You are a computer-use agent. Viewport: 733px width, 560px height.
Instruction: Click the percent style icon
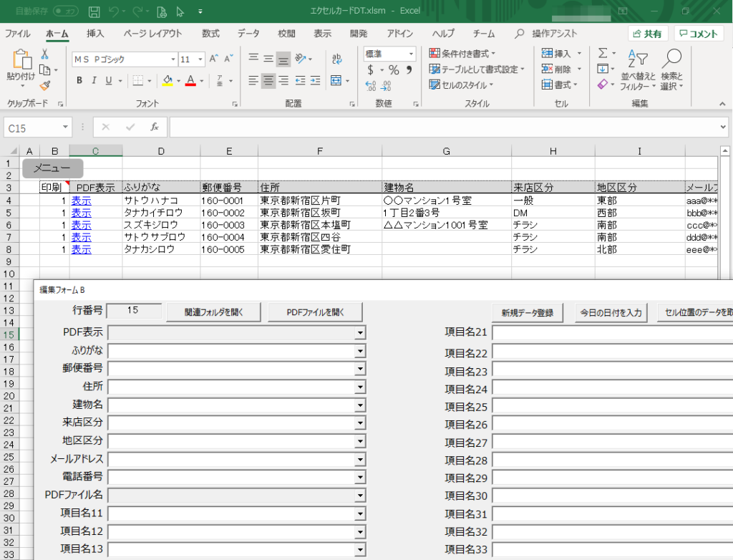393,70
